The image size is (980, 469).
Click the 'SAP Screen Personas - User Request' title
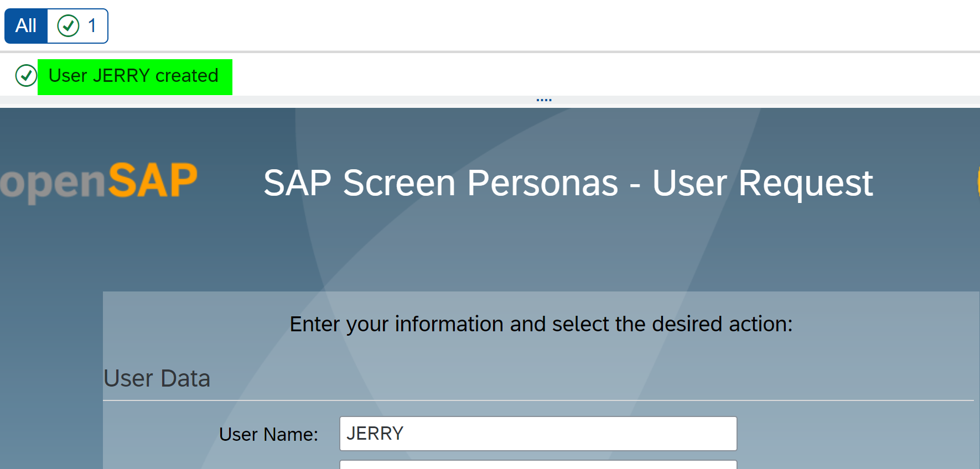[x=568, y=183]
